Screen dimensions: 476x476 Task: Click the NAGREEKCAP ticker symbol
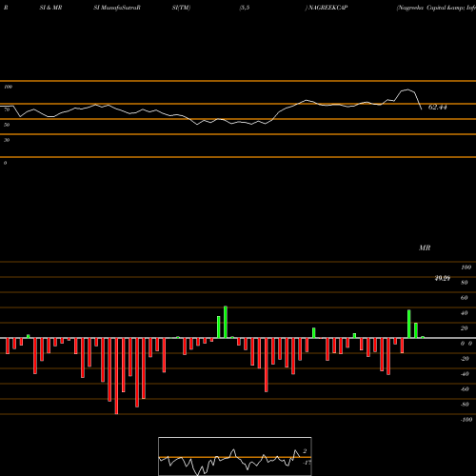327,8
